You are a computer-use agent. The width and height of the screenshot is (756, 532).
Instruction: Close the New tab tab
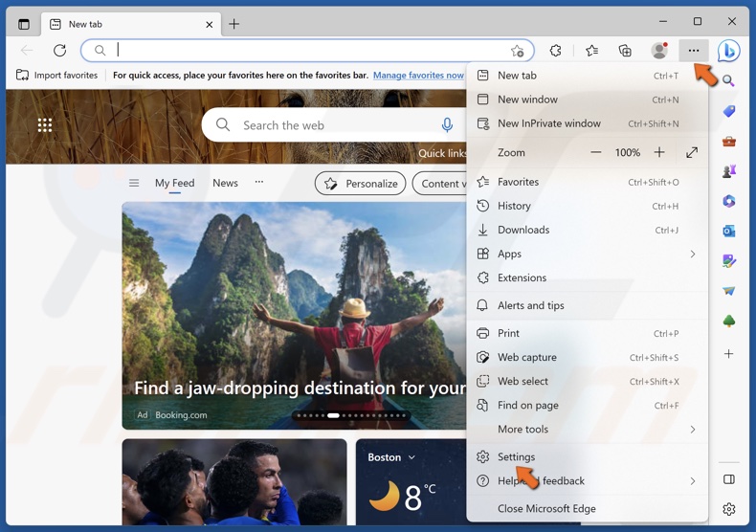(210, 25)
